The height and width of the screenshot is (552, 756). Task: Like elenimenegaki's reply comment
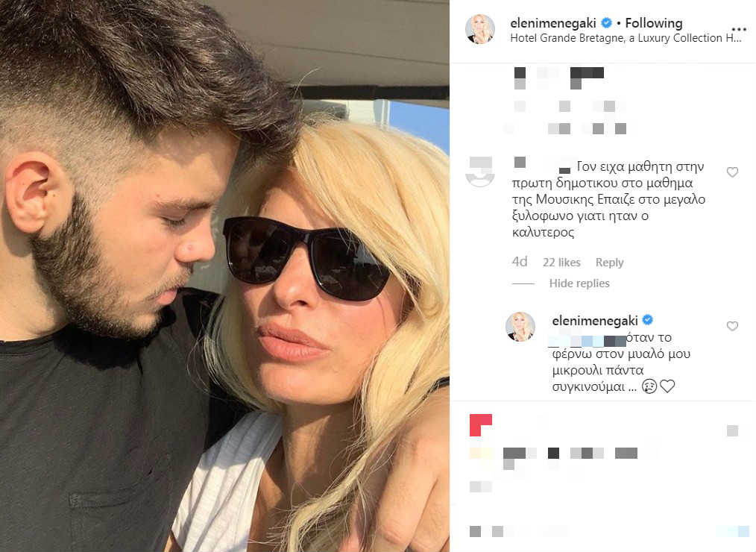[x=732, y=326]
